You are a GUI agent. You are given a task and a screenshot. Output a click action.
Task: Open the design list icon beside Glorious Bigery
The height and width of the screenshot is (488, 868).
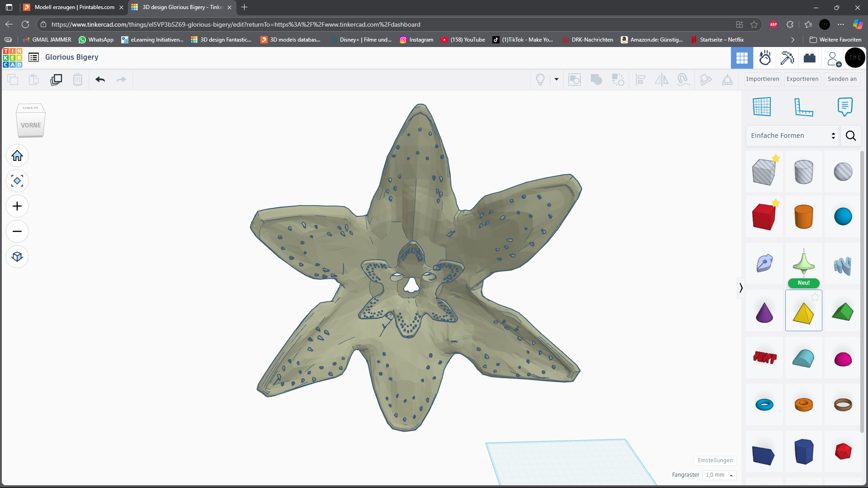click(33, 57)
